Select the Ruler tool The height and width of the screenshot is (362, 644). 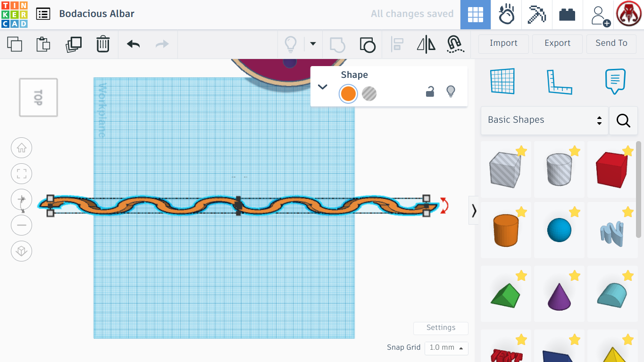pyautogui.click(x=559, y=81)
